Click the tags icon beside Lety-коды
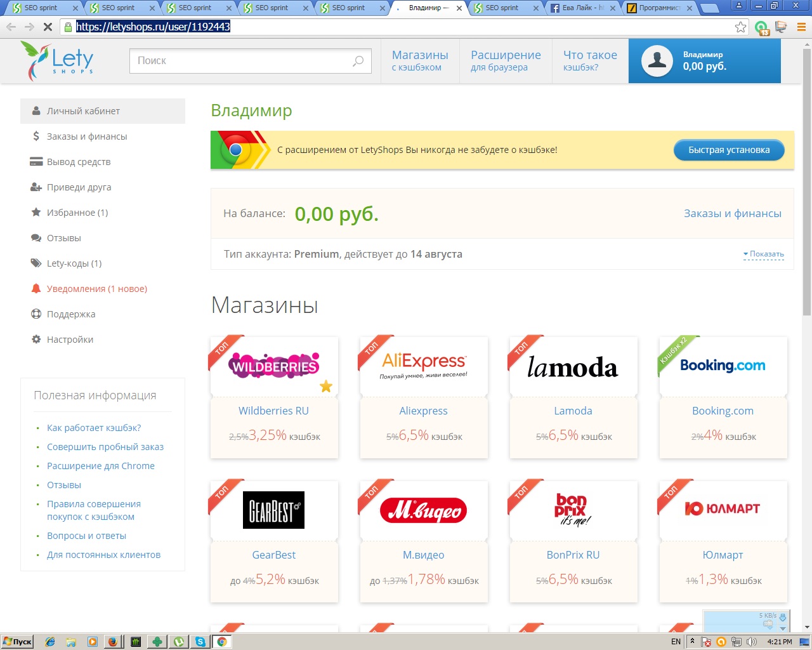The width and height of the screenshot is (812, 650). pos(36,263)
